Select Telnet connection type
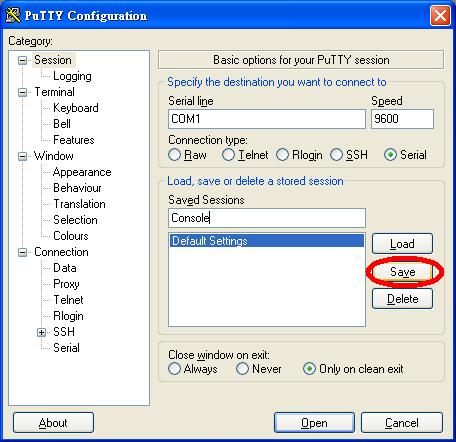The width and height of the screenshot is (456, 442). click(228, 155)
